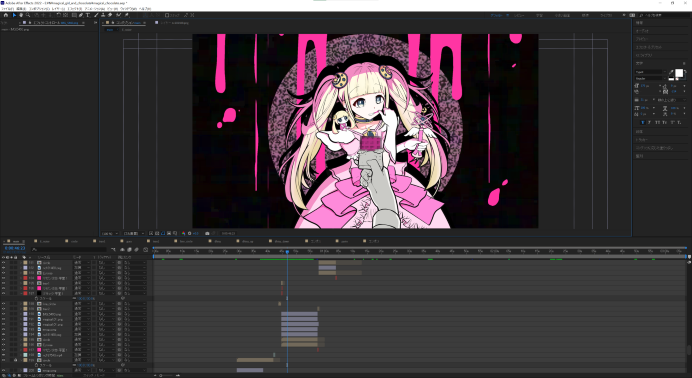Switch to the circle timeline tab

tap(74, 241)
